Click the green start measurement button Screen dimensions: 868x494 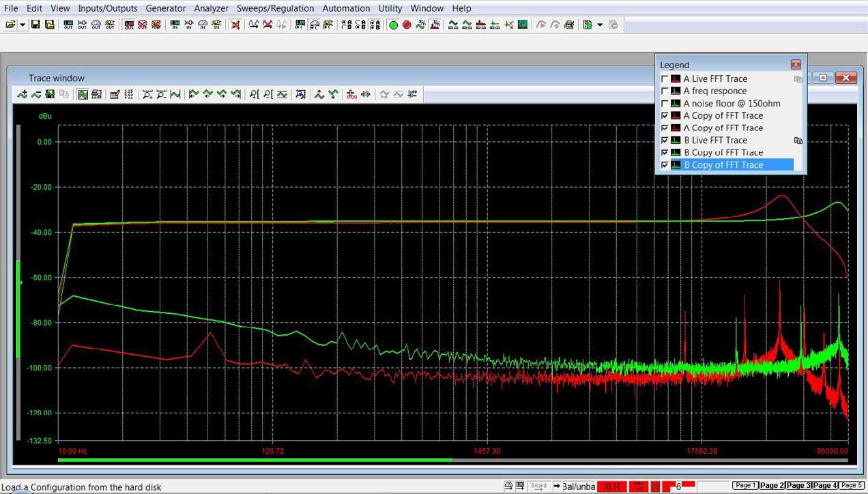pyautogui.click(x=393, y=25)
